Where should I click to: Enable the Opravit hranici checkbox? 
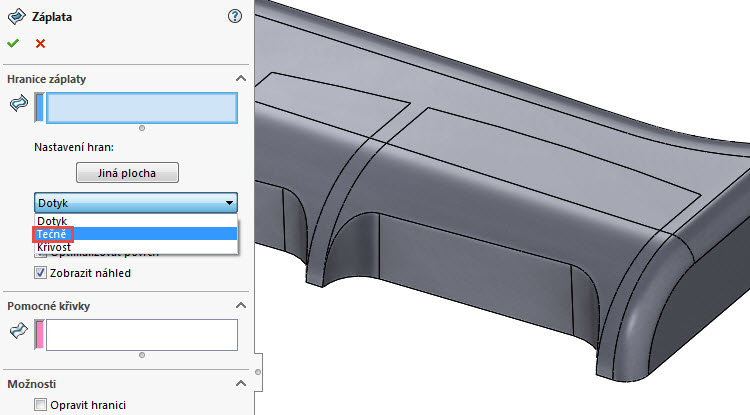click(x=41, y=404)
